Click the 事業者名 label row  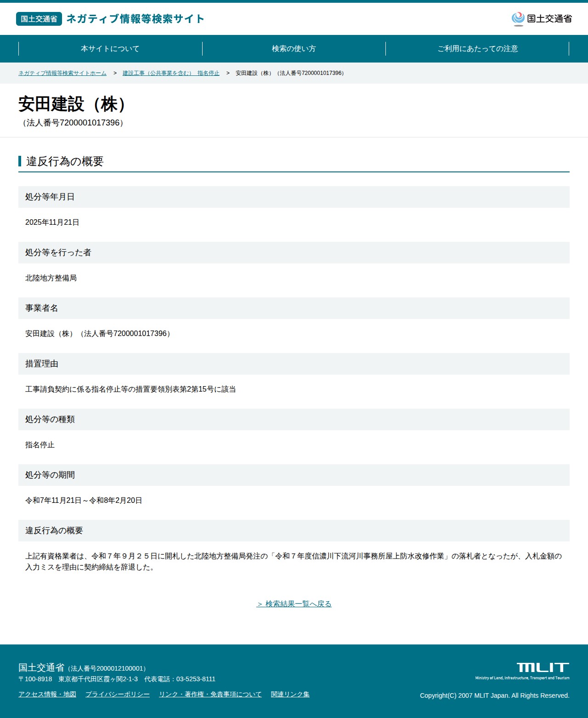pyautogui.click(x=294, y=308)
